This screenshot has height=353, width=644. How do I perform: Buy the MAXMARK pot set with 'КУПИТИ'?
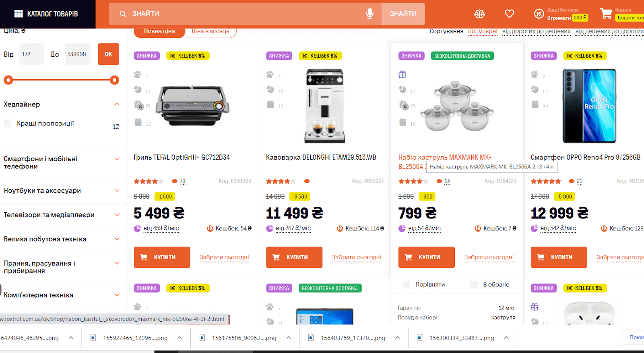click(x=427, y=257)
